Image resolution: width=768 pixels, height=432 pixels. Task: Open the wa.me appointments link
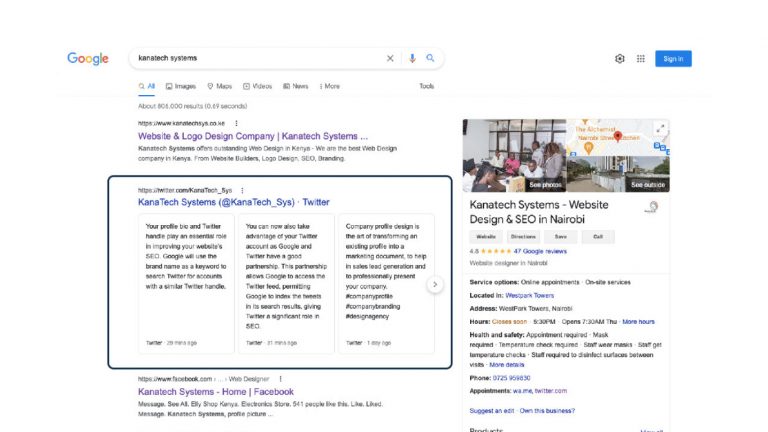pos(522,391)
